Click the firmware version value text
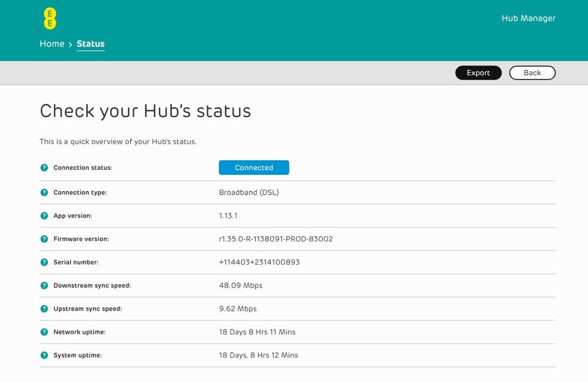Screen dimensions: 588x382 275,239
